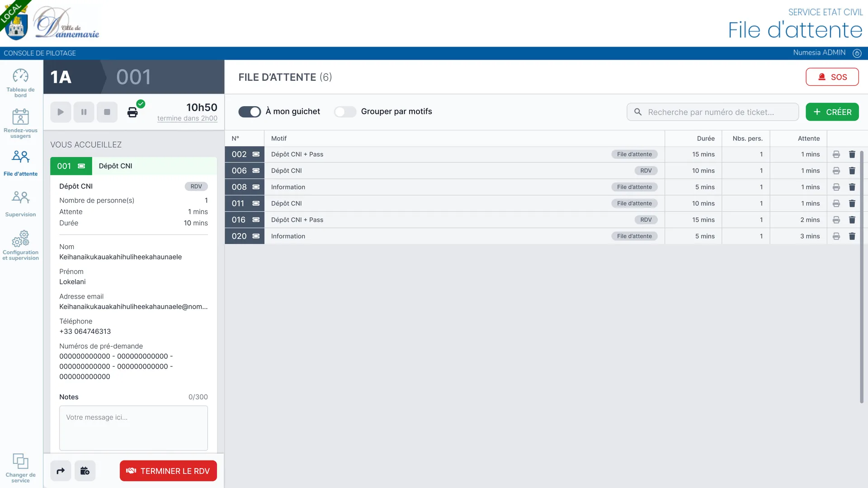Trigger the SOS alert button
Screen dimensions: 868x488
pyautogui.click(x=832, y=77)
